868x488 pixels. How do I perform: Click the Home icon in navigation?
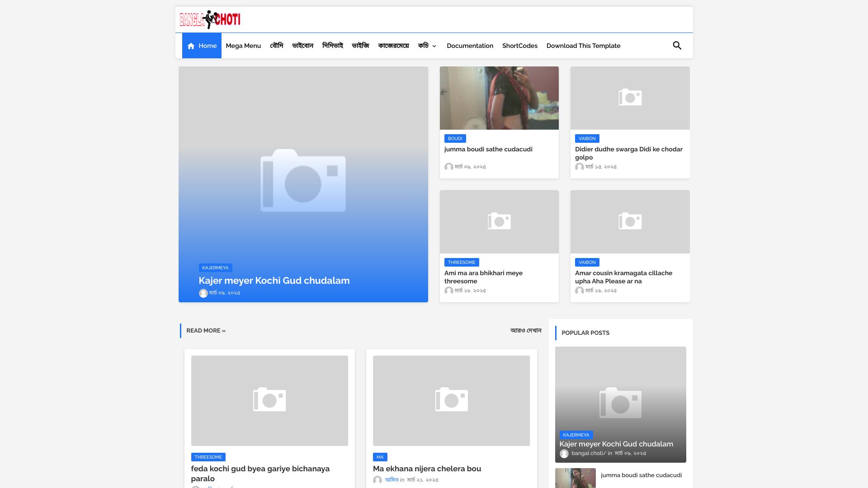point(191,46)
